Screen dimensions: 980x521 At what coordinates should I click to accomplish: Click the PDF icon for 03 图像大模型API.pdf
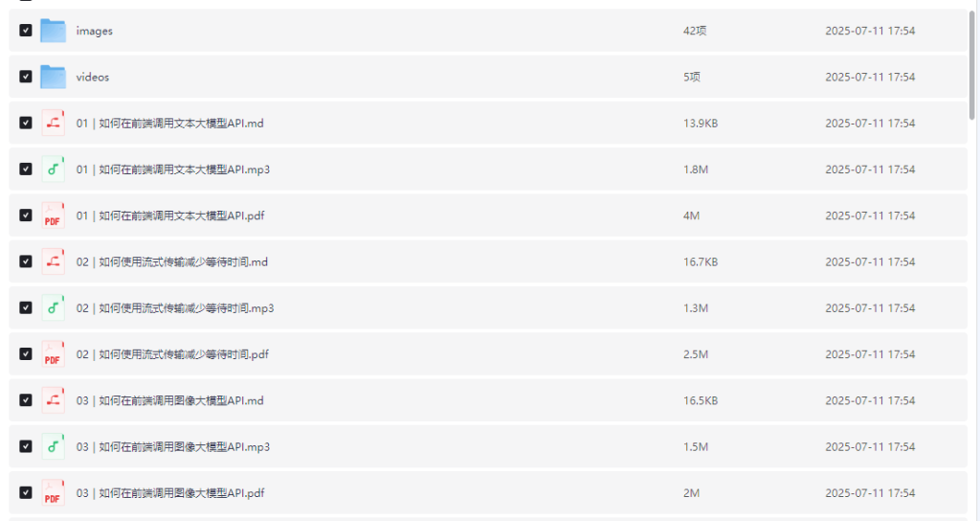tap(53, 493)
